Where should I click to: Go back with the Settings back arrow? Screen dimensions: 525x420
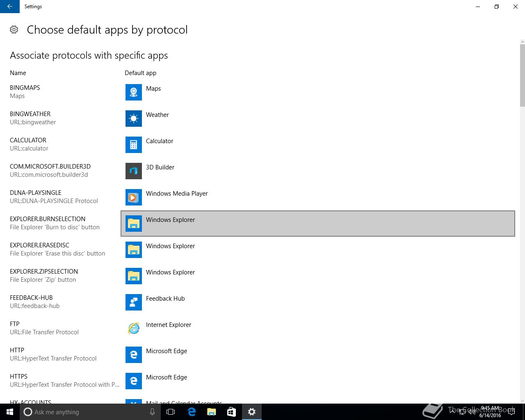[x=10, y=7]
